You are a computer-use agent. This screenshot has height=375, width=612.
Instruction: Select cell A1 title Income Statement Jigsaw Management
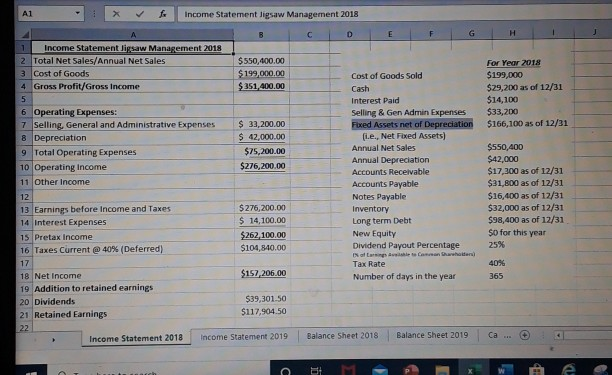tap(133, 48)
